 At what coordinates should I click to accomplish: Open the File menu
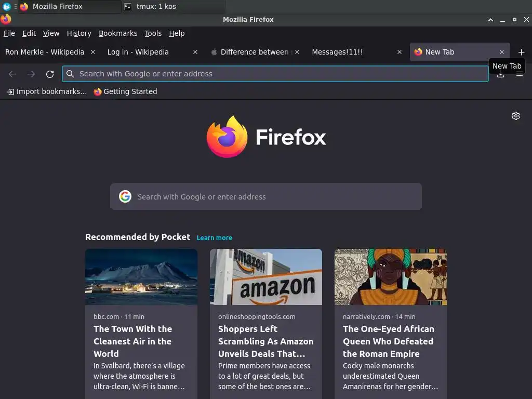coord(9,33)
